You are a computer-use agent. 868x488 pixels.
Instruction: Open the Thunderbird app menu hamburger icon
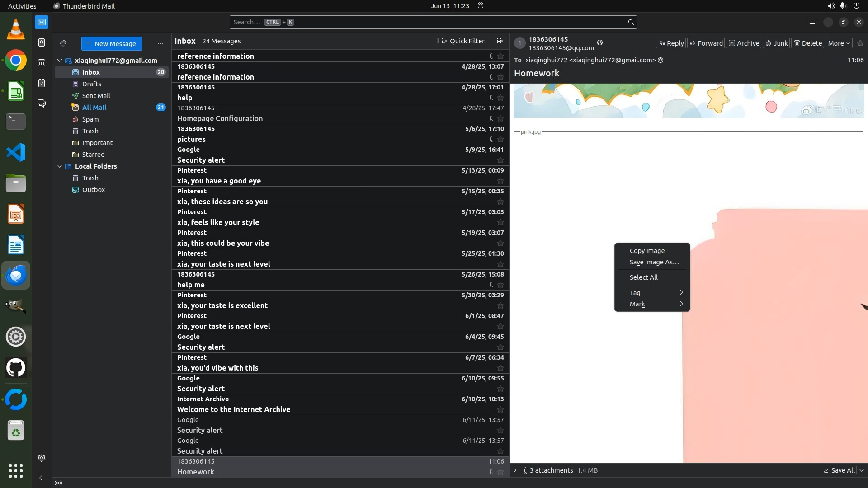pos(812,22)
